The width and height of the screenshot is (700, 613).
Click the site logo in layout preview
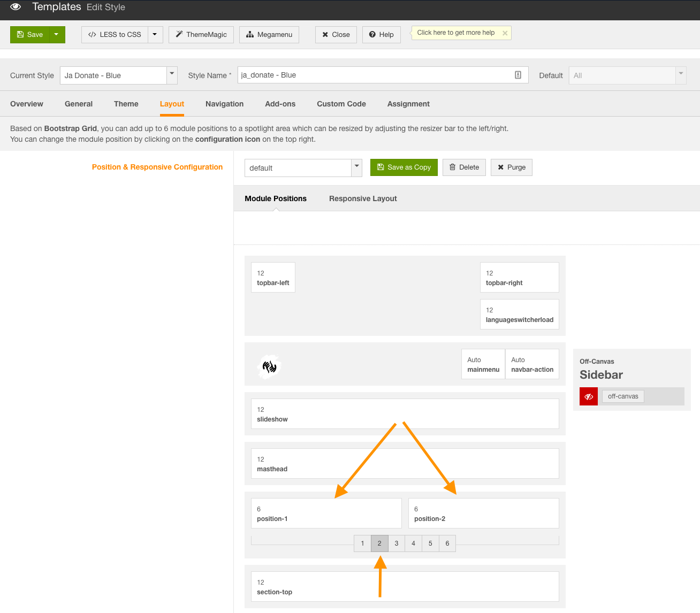[x=269, y=367]
